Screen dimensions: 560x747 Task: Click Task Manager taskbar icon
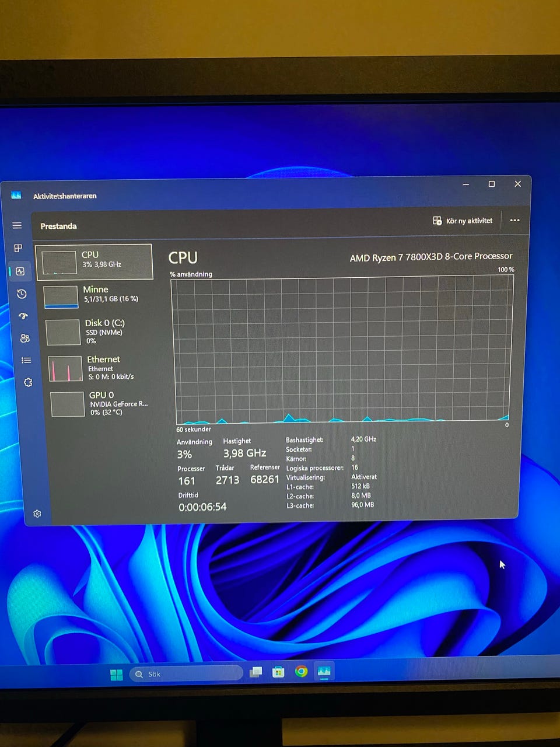click(324, 671)
